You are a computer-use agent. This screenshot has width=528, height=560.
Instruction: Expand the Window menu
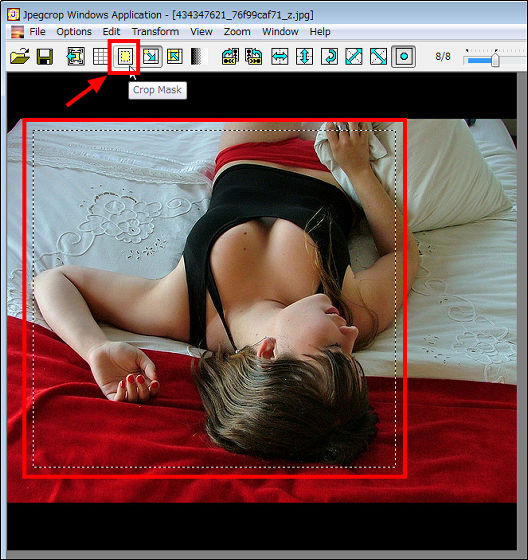tap(280, 32)
